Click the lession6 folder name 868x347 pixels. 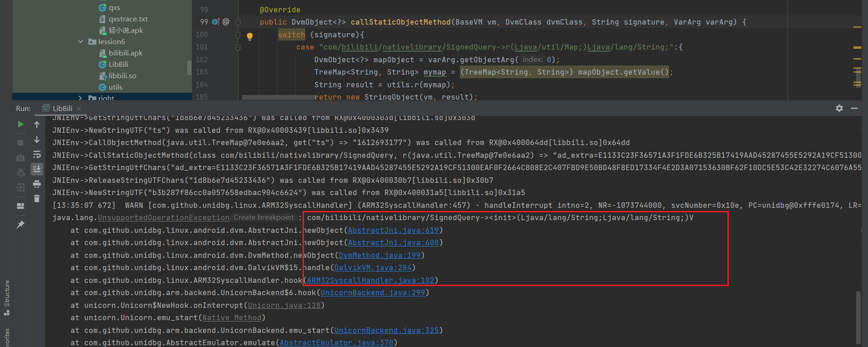point(111,41)
